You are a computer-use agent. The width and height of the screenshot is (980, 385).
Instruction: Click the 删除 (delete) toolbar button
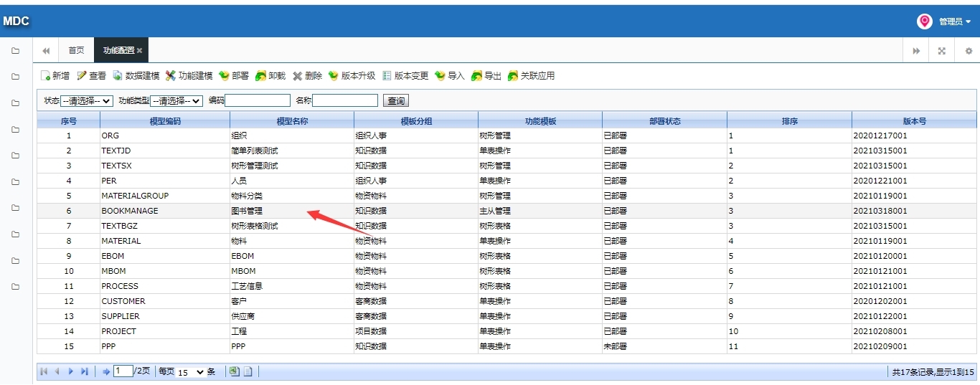click(x=307, y=76)
